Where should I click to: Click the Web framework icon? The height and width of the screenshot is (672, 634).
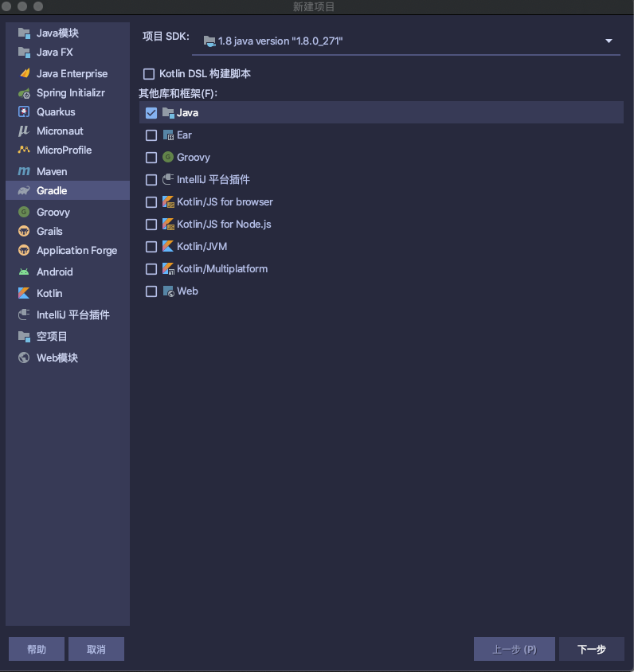(168, 291)
